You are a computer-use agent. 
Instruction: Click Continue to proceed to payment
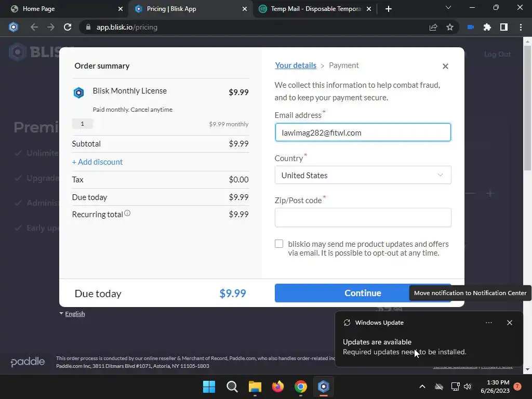[363, 293]
